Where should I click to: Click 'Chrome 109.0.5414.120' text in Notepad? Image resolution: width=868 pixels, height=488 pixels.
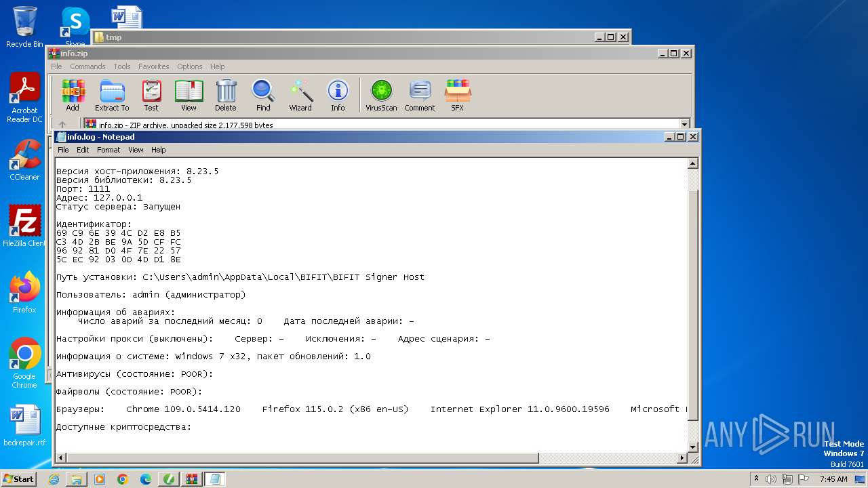[183, 409]
